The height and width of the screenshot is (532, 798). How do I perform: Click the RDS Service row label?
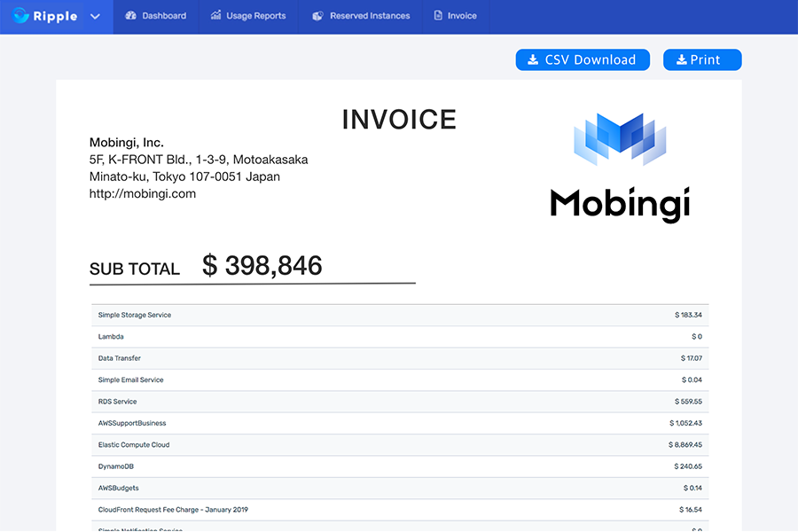click(x=118, y=402)
